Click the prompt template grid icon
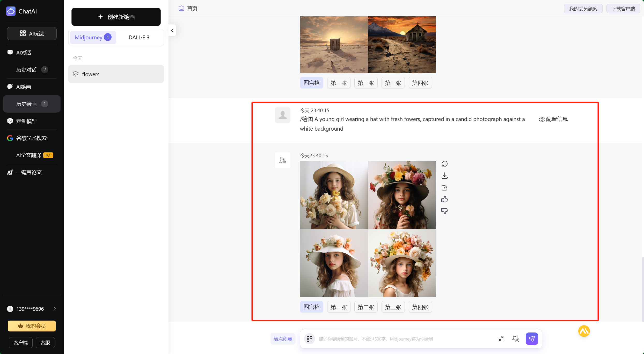 tap(309, 339)
